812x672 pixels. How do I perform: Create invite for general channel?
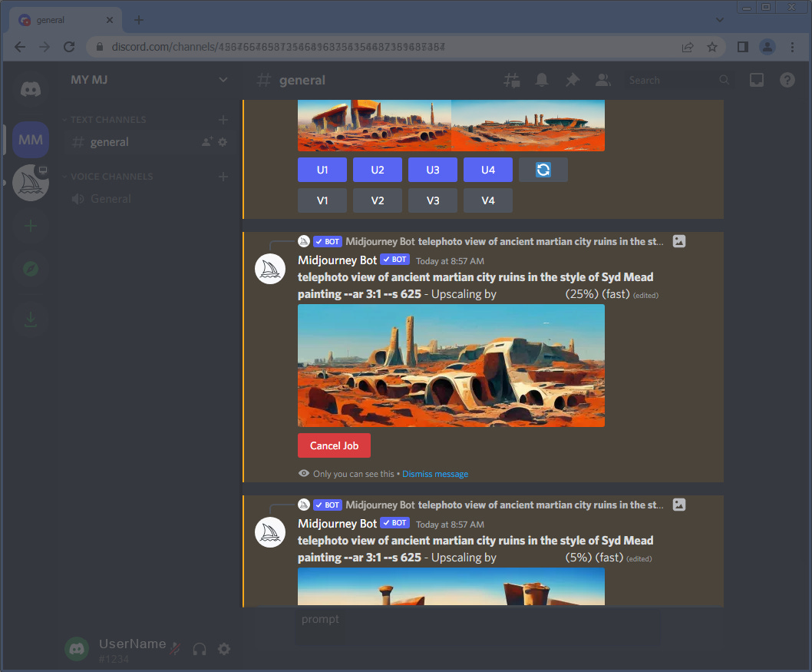207,141
